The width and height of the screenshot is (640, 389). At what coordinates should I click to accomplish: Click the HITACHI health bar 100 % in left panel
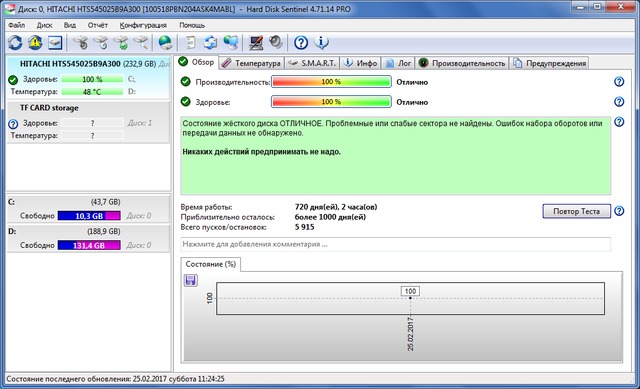(x=92, y=79)
